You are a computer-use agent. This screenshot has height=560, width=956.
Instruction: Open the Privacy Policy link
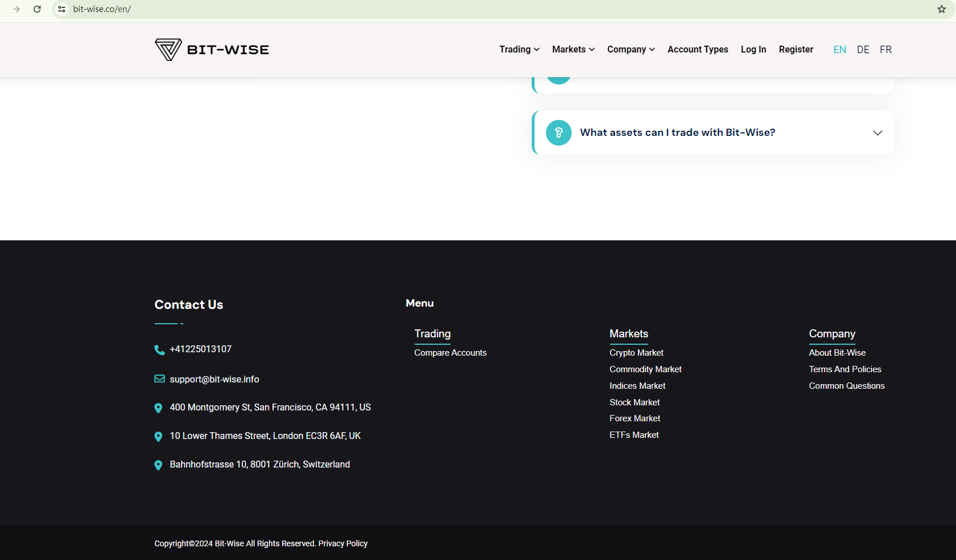[x=343, y=543]
